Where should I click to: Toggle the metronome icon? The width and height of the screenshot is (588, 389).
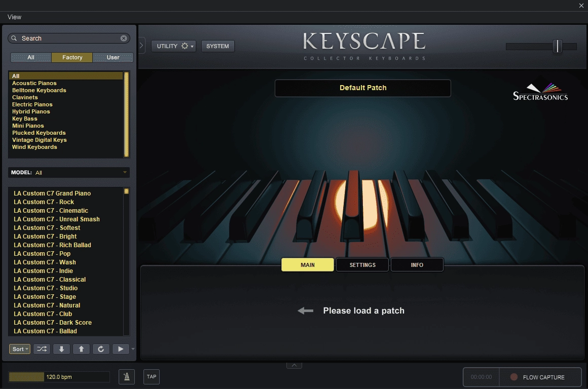(127, 377)
